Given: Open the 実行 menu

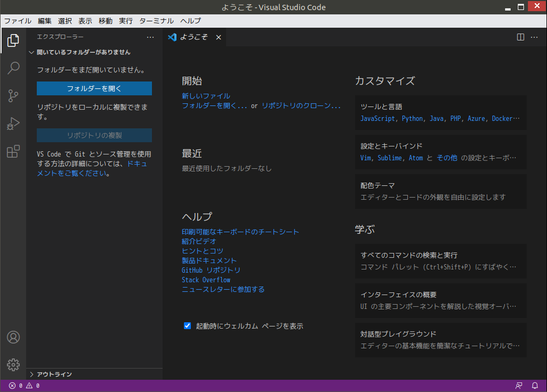Looking at the screenshot, I should 126,21.
